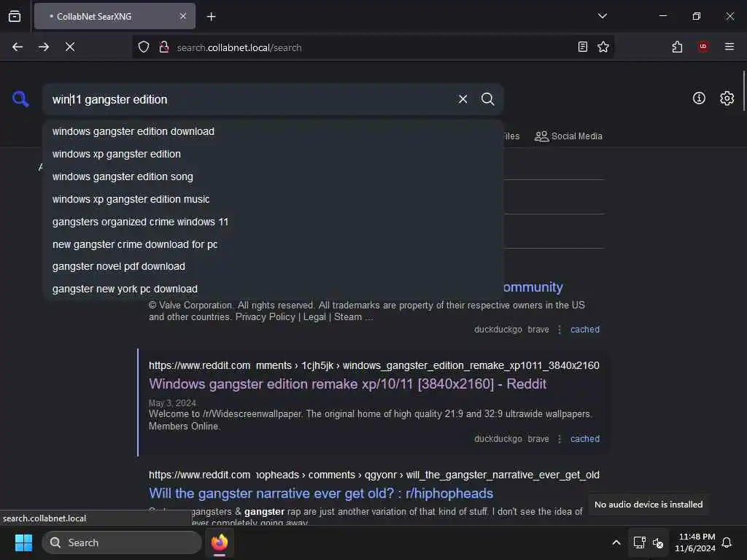Viewport: 747px width, 560px height.
Task: Click the address bar URL search.collabnet.local/search
Action: 239,47
